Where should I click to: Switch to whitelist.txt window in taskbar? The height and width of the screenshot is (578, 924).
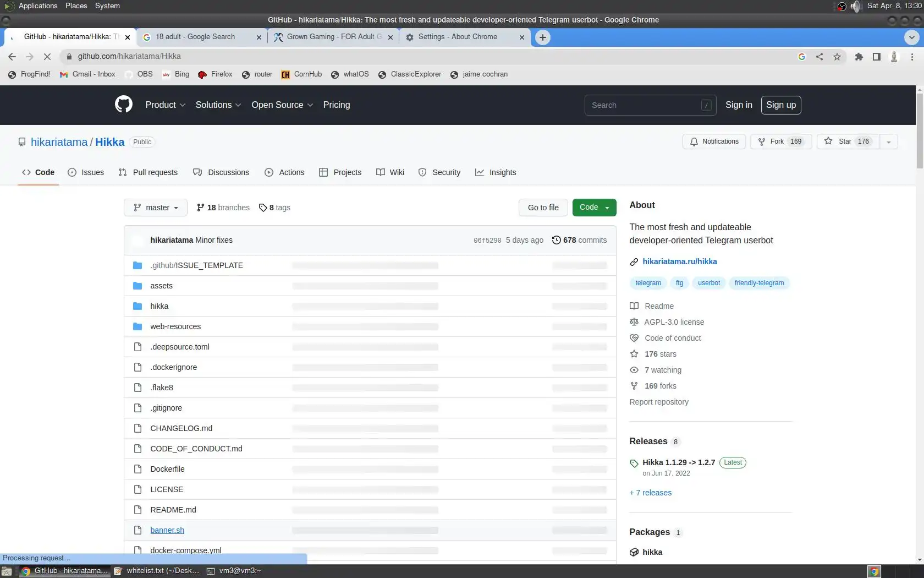click(x=157, y=571)
